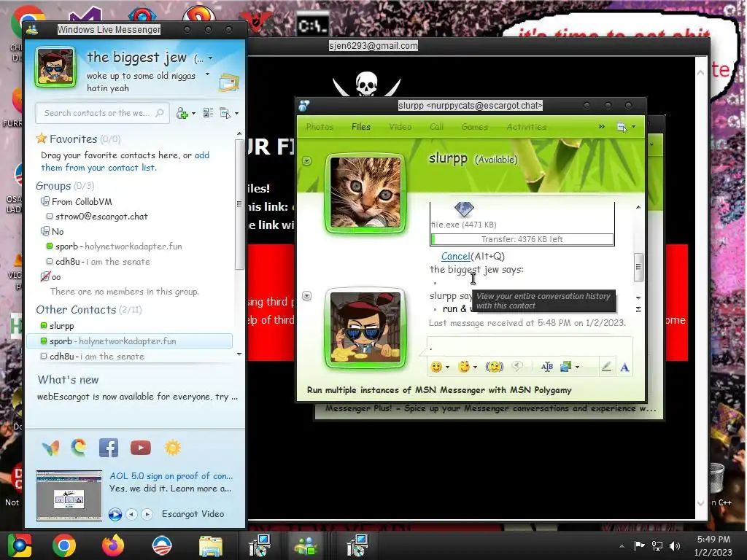Click the search magnifier in contacts box
747x560 pixels.
(x=160, y=113)
